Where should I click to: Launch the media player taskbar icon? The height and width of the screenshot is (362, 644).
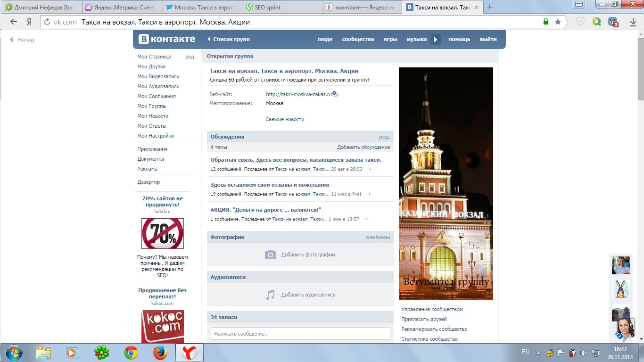coord(72,353)
